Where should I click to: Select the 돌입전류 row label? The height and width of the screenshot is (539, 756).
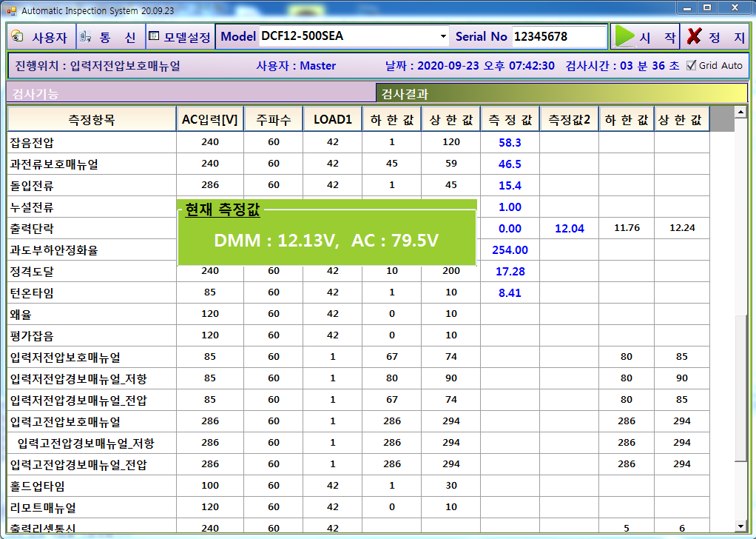(x=32, y=186)
